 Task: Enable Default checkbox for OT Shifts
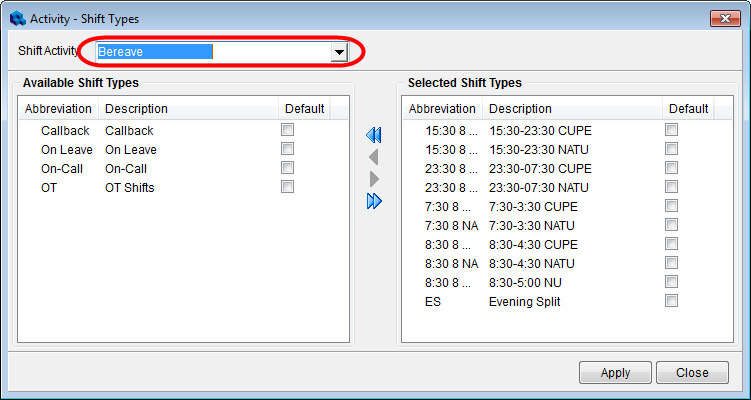pyautogui.click(x=287, y=187)
